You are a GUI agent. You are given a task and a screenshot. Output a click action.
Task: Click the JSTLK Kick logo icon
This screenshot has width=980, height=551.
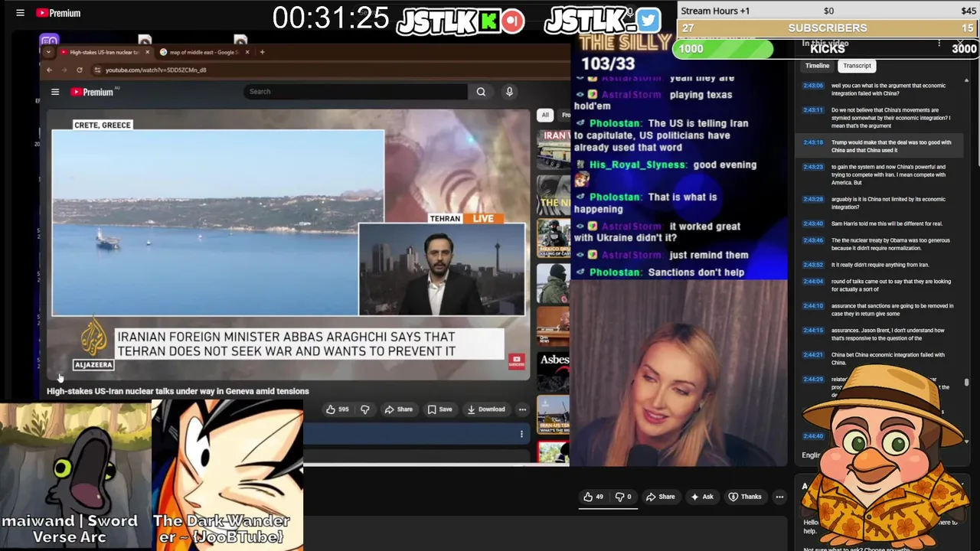488,21
